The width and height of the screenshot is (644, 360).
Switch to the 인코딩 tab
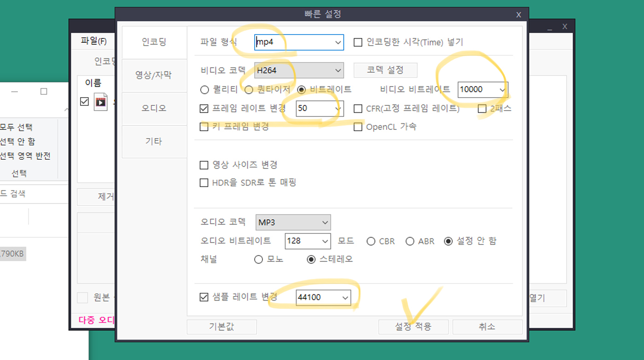click(x=154, y=42)
